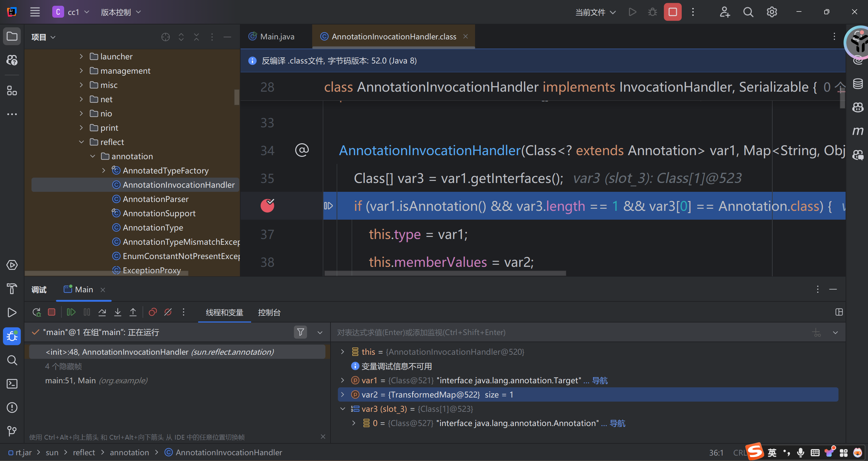Filter frames with the funnel icon

[300, 332]
